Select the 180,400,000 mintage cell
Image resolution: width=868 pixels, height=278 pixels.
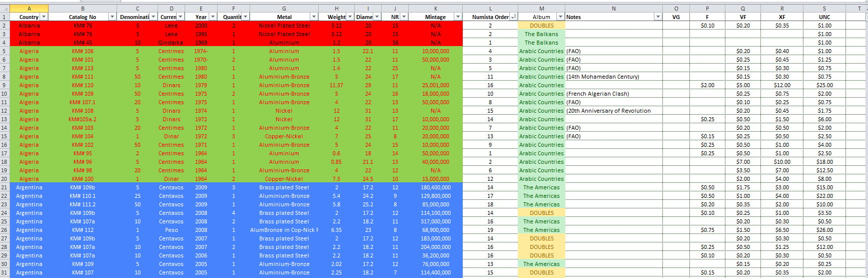tap(435, 187)
